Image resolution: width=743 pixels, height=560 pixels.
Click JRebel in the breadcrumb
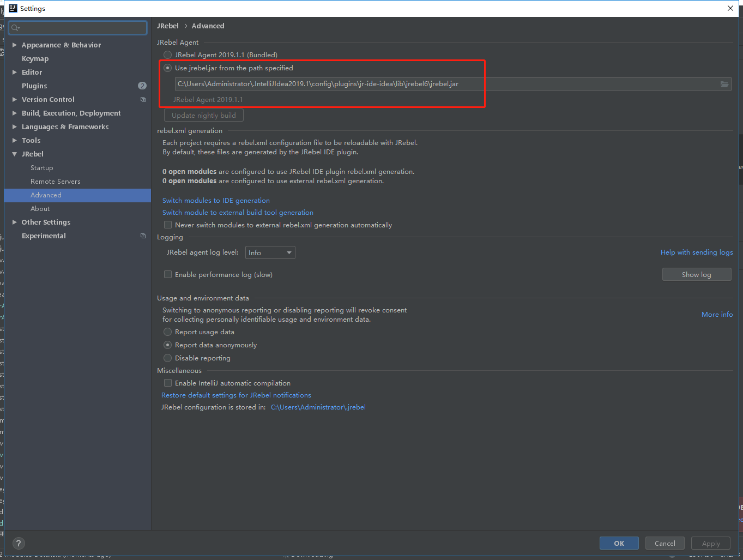[168, 26]
